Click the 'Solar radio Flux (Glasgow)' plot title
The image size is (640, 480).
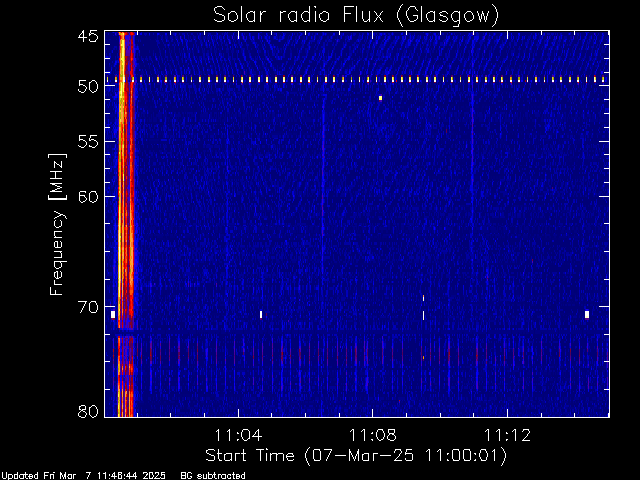[356, 16]
